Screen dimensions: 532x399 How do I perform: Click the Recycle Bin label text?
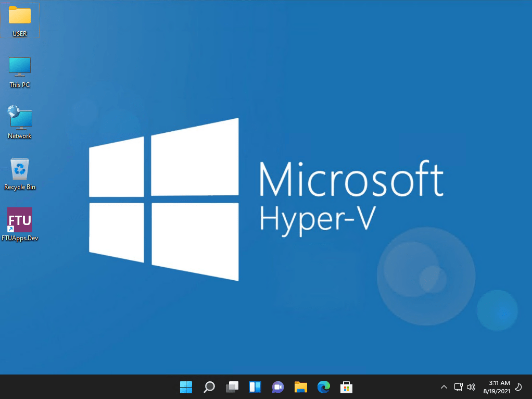point(20,187)
